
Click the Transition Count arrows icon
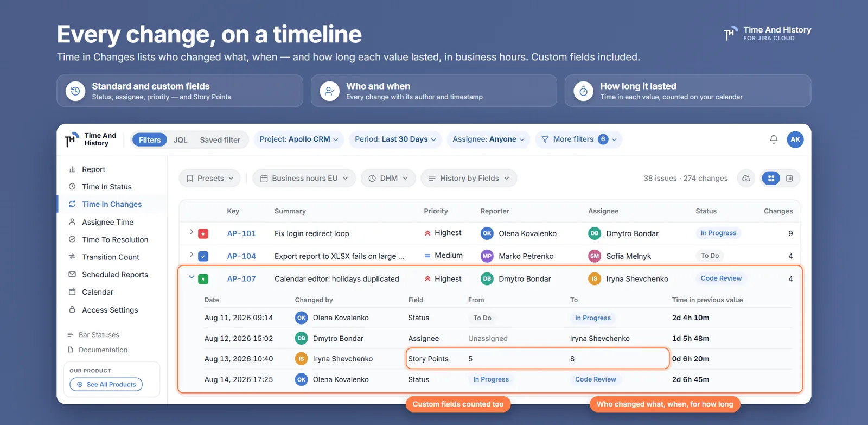click(x=72, y=257)
